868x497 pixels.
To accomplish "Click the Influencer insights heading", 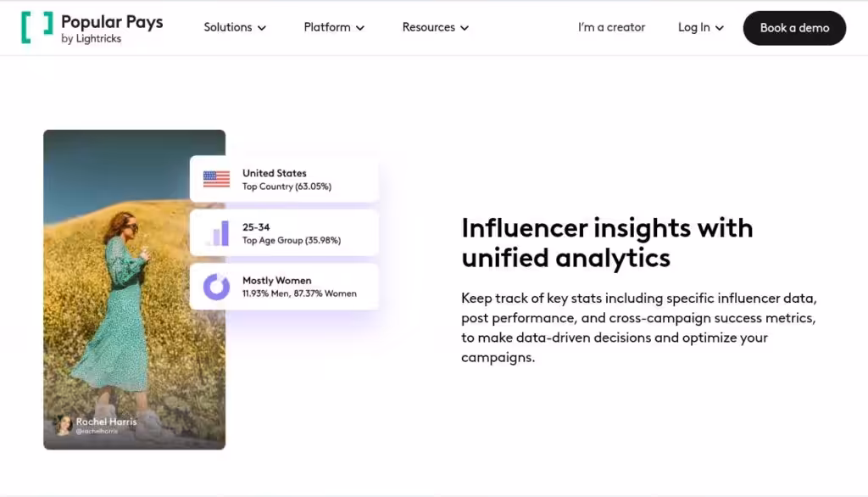I will pyautogui.click(x=607, y=243).
